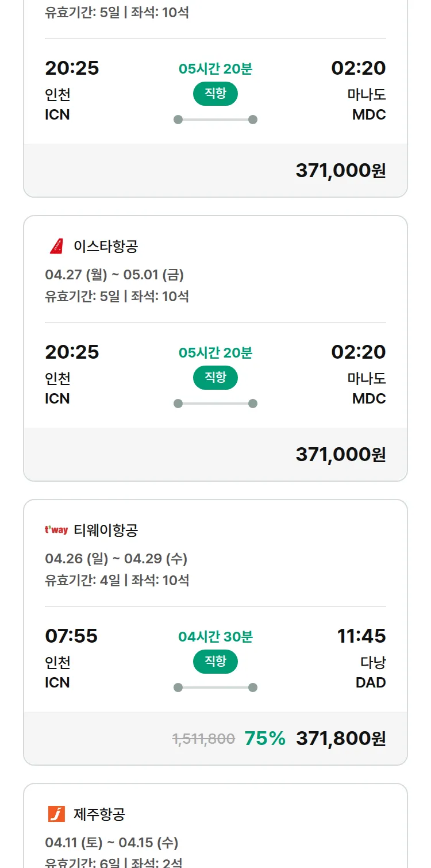Click the orange Jeju Air logo
This screenshot has width=431, height=868.
click(x=56, y=814)
